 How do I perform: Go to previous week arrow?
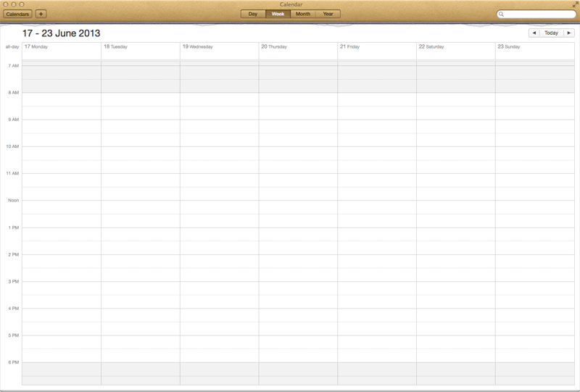point(534,33)
